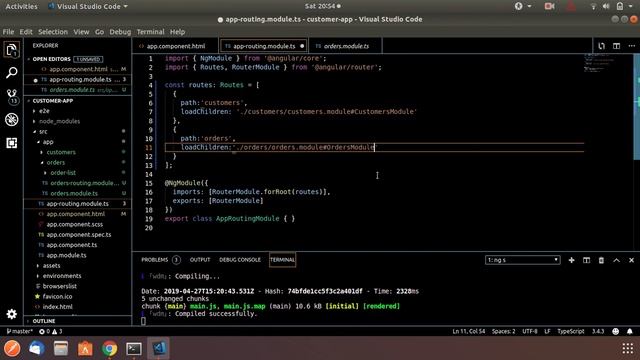Close the terminal panel
Viewport: 640px width, 360px height.
(x=631, y=260)
